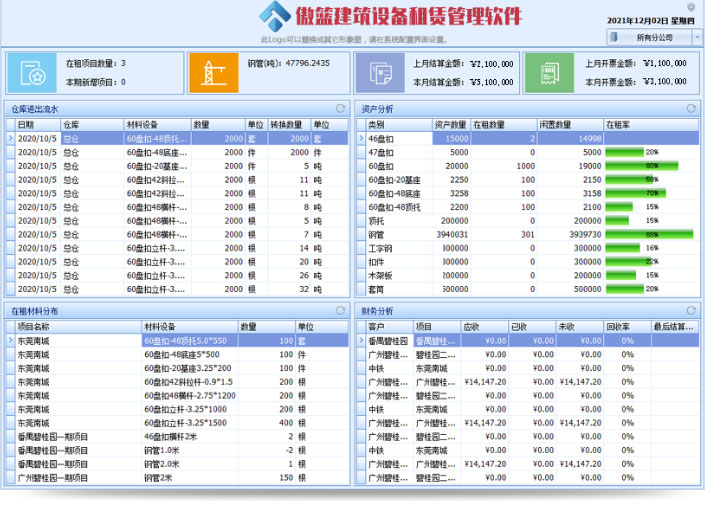Open the settings gear at top right

pyautogui.click(x=690, y=7)
